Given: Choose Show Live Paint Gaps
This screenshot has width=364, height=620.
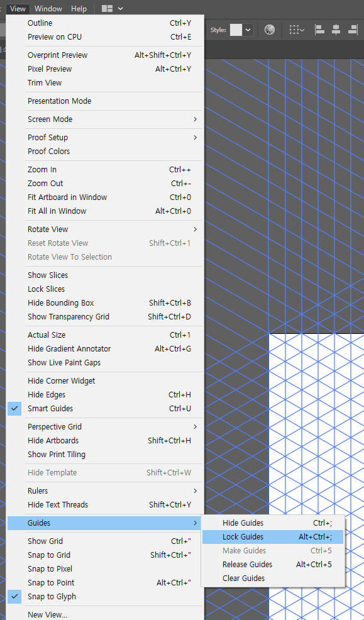Looking at the screenshot, I should [x=106, y=363].
